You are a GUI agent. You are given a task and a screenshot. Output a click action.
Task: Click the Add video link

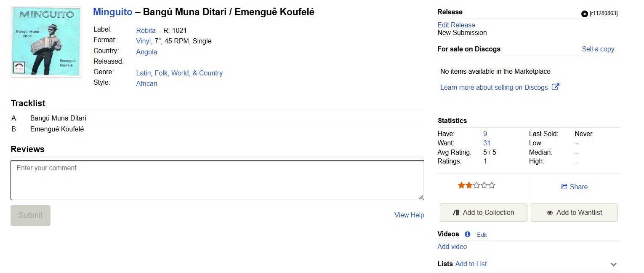[452, 246]
